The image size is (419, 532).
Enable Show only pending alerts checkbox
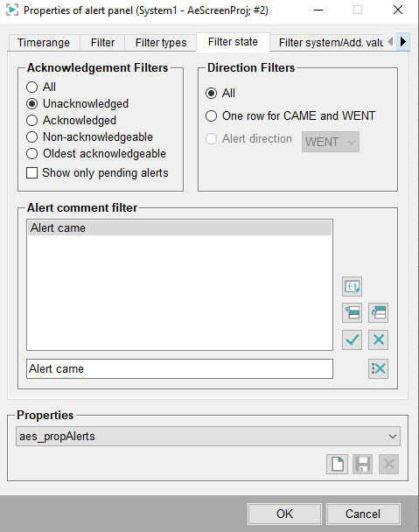coord(31,172)
